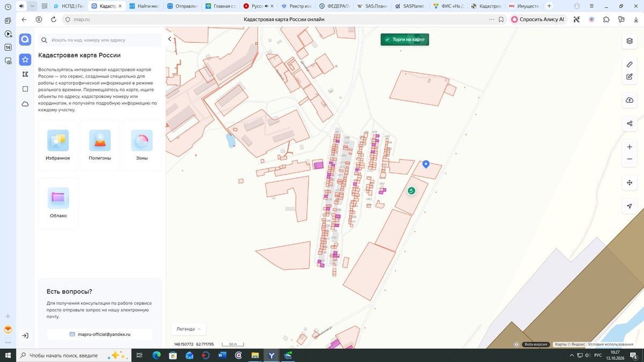This screenshot has width=644, height=362.
Task: Open the page three-dots menu
Action: point(491,19)
